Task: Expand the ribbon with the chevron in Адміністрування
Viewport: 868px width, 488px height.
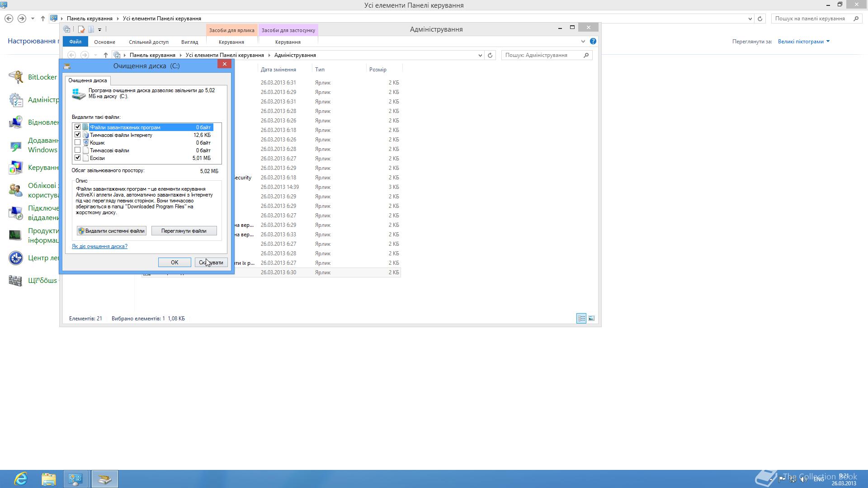Action: [x=583, y=42]
